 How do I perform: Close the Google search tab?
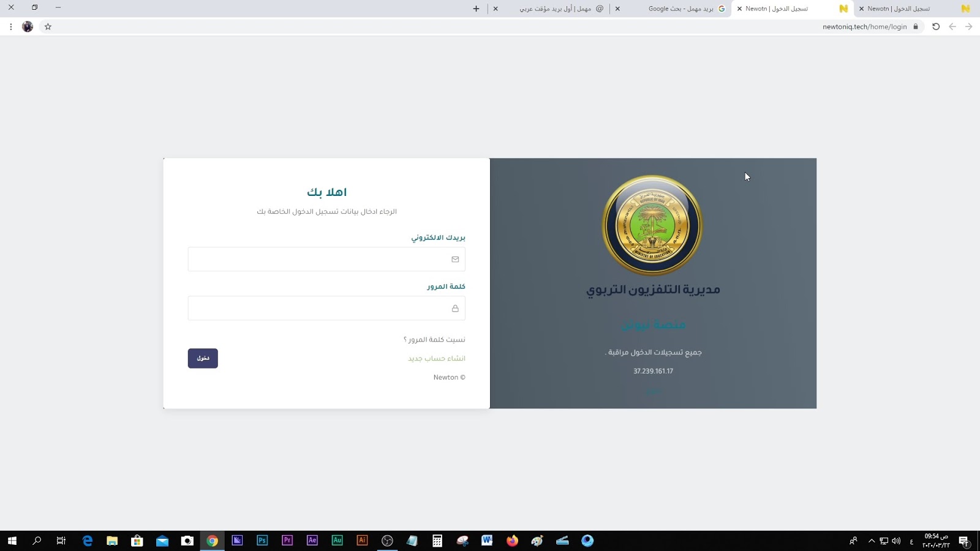[x=617, y=9]
